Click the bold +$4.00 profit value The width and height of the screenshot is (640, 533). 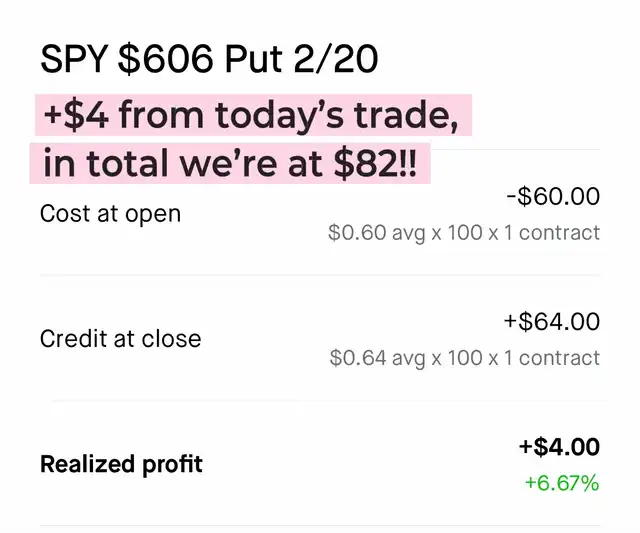click(559, 447)
